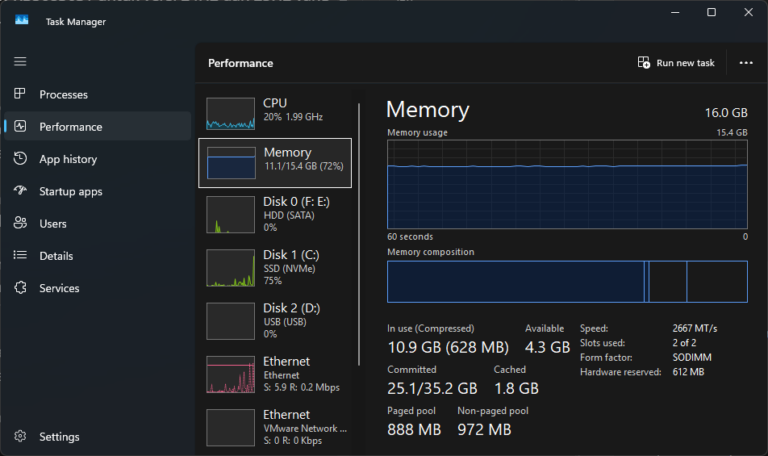Maximize the Task Manager window

(x=711, y=12)
